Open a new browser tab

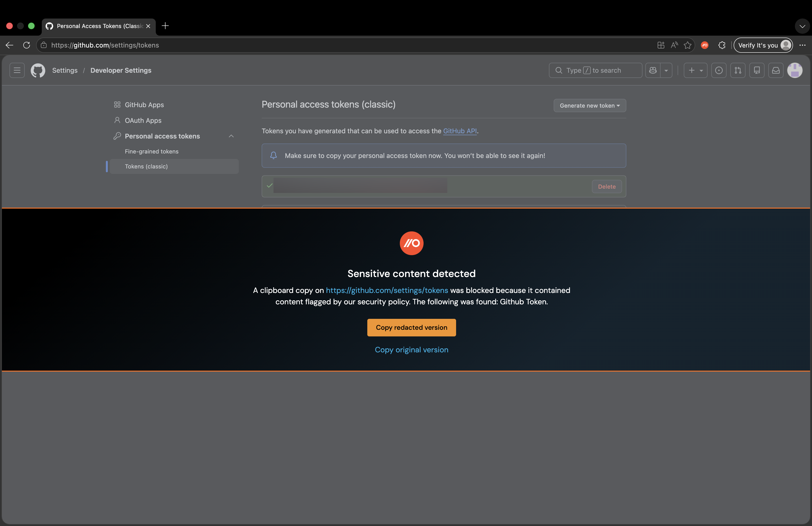[x=165, y=26]
